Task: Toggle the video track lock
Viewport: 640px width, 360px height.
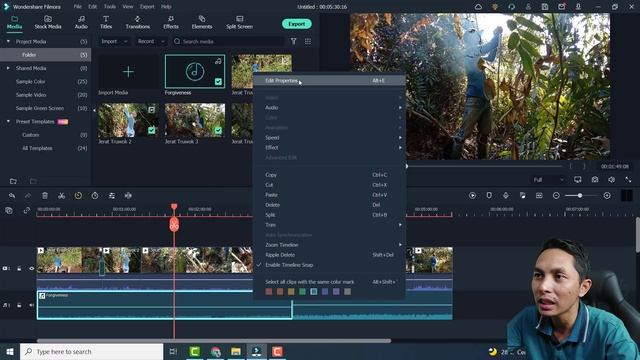Action: (x=19, y=268)
